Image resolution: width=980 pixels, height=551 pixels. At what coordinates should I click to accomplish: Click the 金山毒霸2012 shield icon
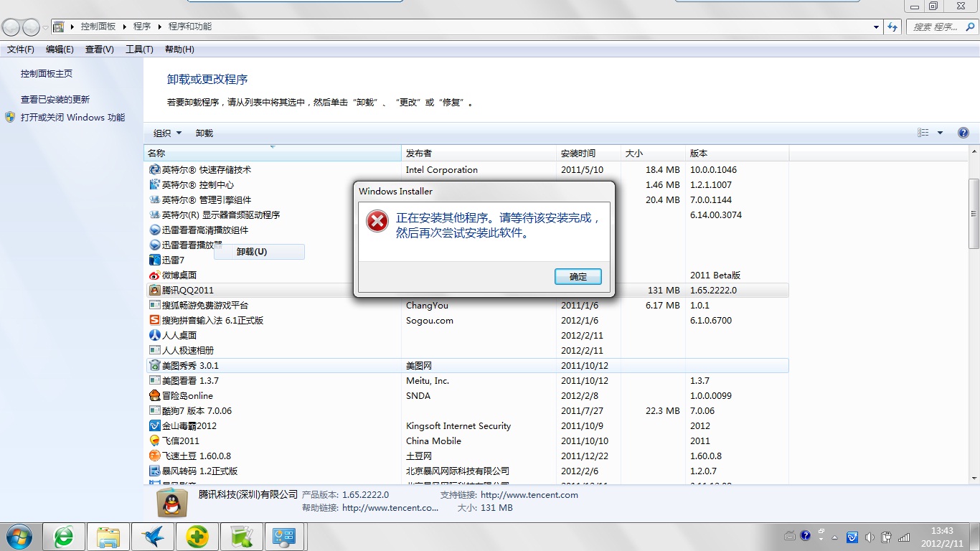[154, 426]
